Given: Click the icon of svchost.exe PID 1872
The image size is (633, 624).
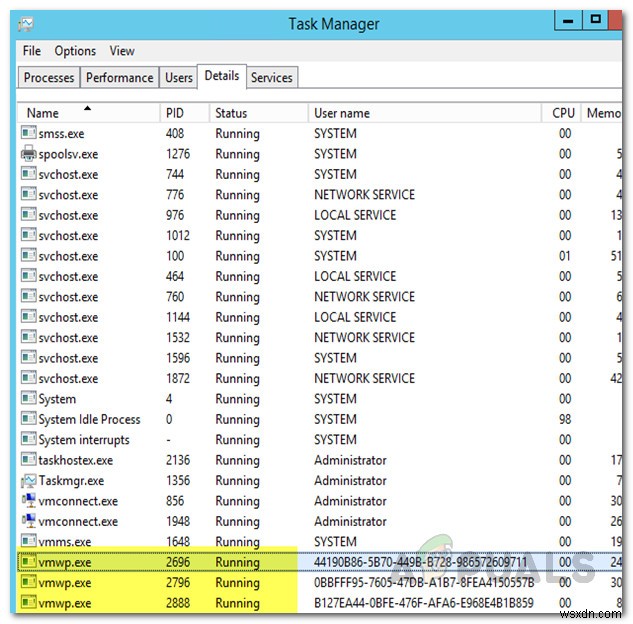Looking at the screenshot, I should (28, 377).
